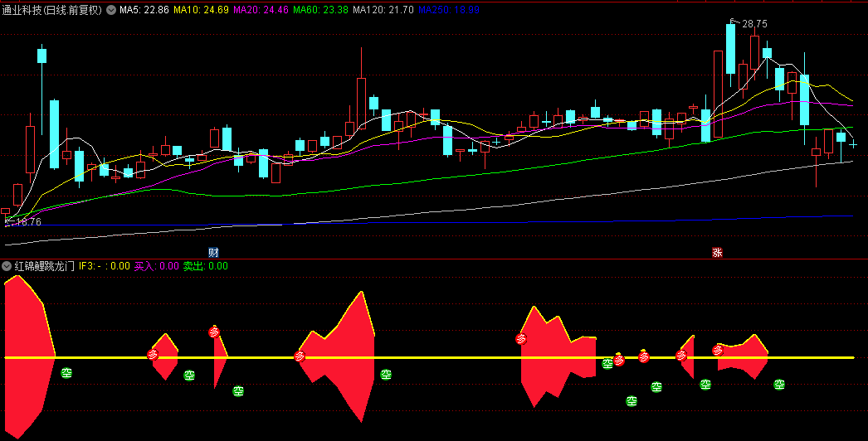Click the 28.75 high price label
The image size is (868, 441).
[754, 24]
